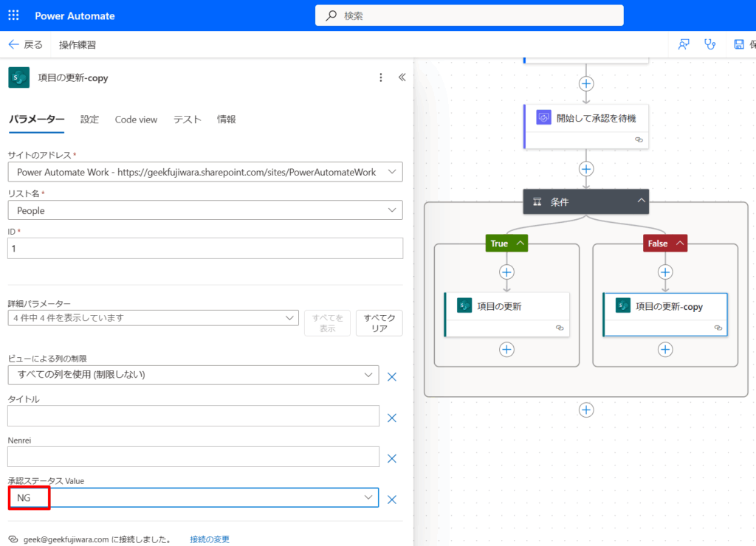Click the Nenrei input field

tap(193, 457)
